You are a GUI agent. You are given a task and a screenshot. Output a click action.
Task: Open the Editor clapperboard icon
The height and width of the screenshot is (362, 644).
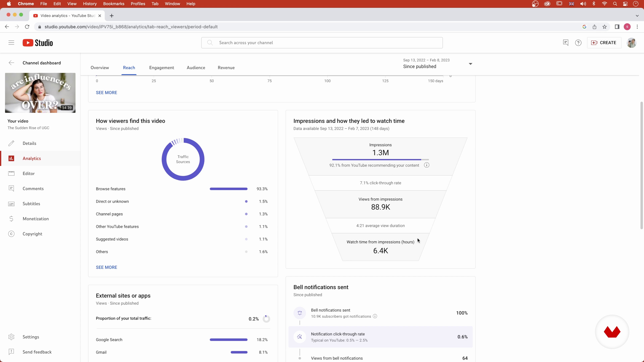click(11, 173)
